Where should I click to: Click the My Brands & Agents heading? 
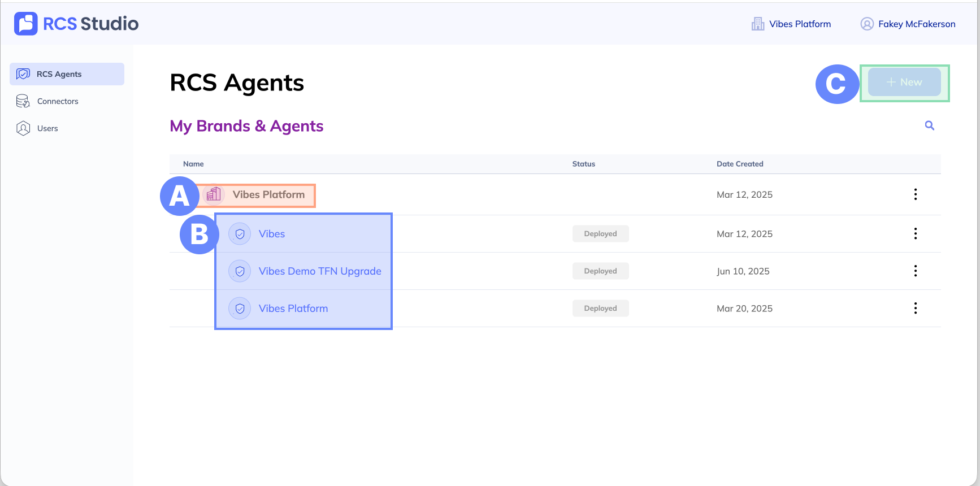point(246,126)
